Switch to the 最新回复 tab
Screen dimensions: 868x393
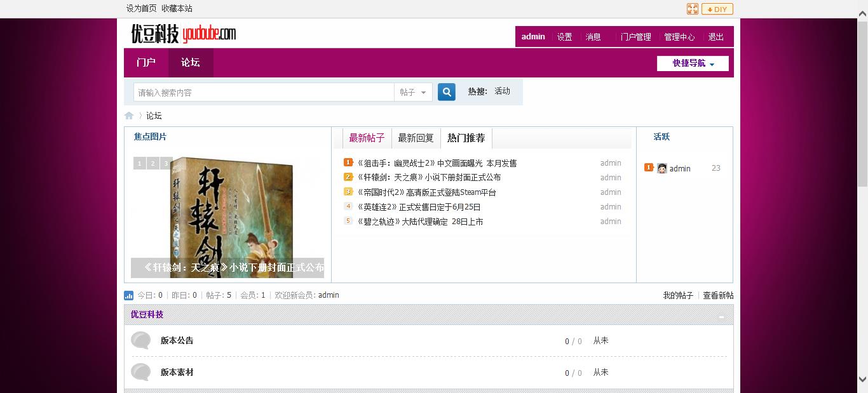click(x=416, y=138)
